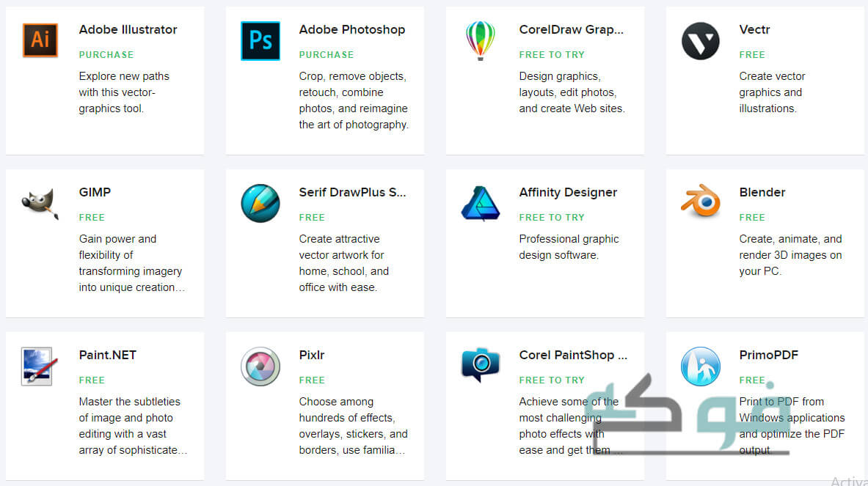Select description 'Crop, remove objects, retouch, combine photos'
Image resolution: width=868 pixels, height=486 pixels.
tap(354, 100)
